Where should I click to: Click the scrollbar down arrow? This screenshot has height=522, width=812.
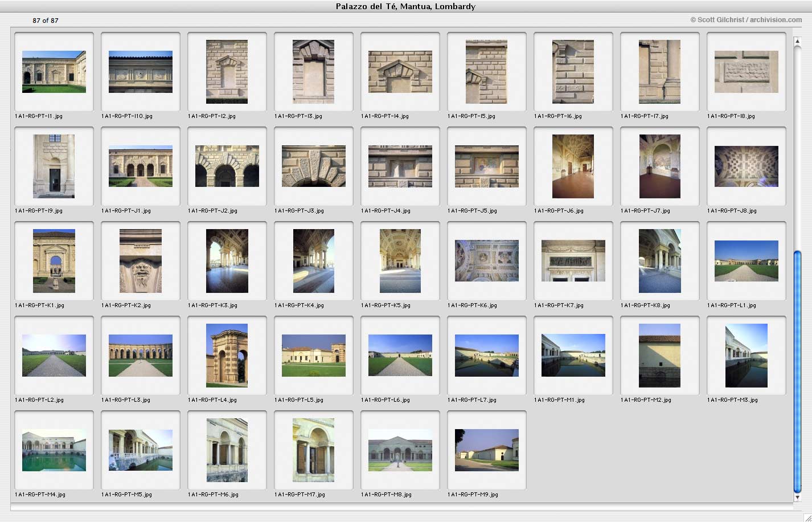797,497
